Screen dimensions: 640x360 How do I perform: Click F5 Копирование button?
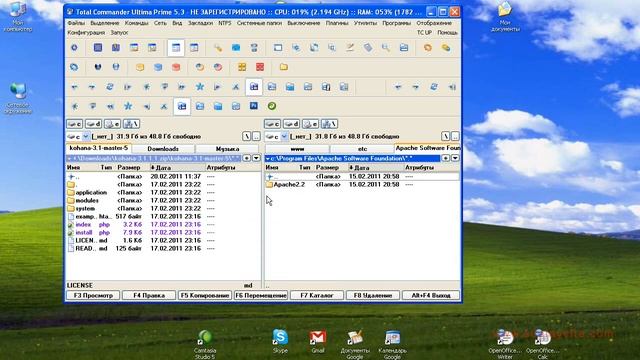point(205,295)
